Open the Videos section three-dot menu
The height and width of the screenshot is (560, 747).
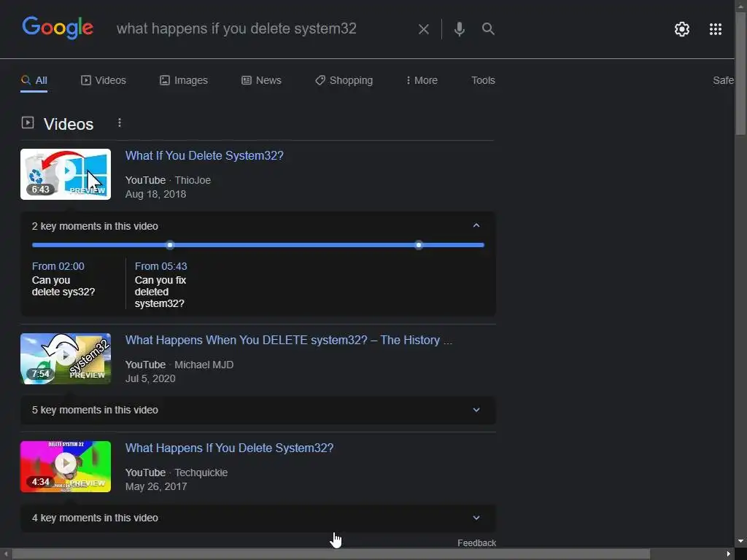(x=120, y=122)
